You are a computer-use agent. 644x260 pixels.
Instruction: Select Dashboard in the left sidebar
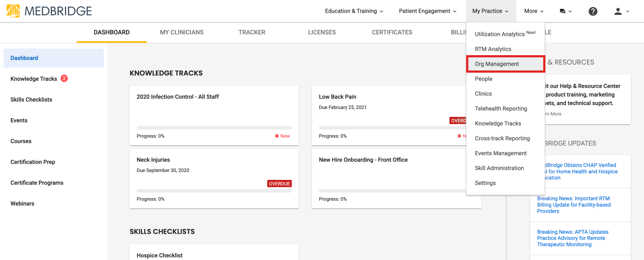coord(53,58)
